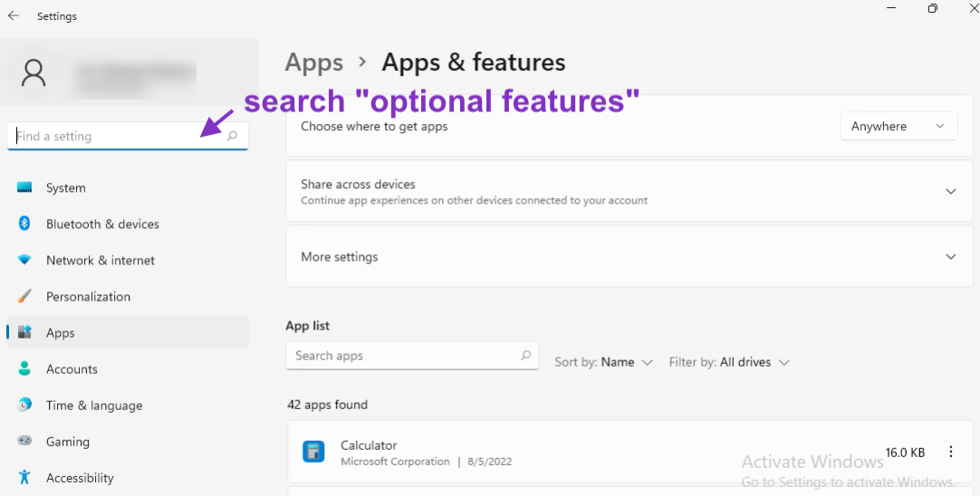Open Gaming settings
Image resolution: width=980 pixels, height=496 pixels.
click(128, 441)
